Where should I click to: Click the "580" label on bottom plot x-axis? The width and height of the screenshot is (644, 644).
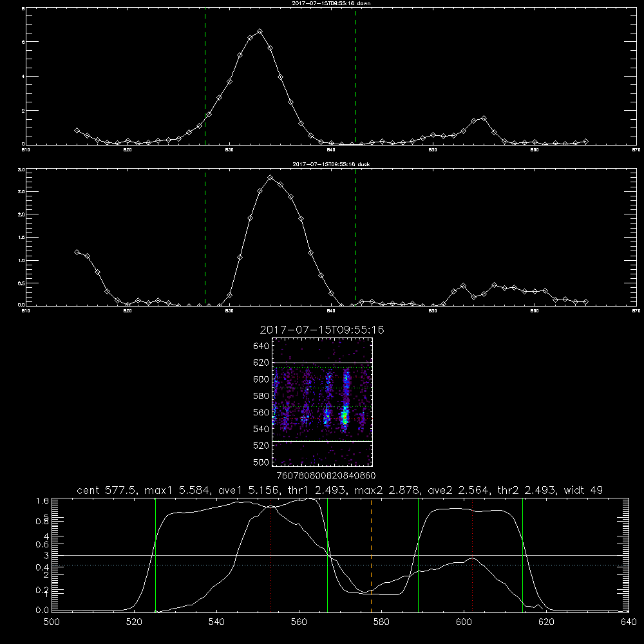[381, 622]
